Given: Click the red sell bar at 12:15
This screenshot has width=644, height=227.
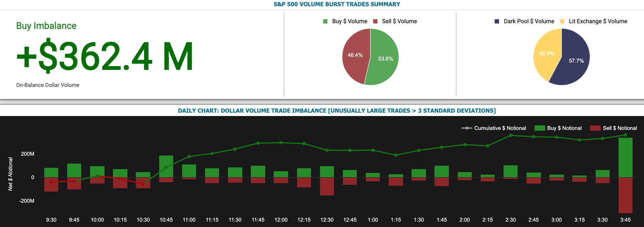Looking at the screenshot, I should (x=304, y=182).
